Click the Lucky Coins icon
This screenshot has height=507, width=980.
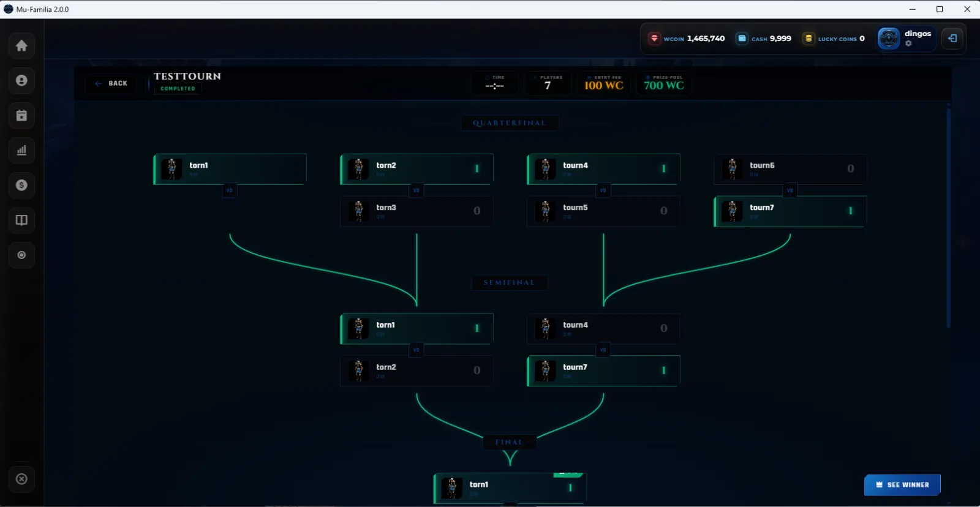[809, 39]
